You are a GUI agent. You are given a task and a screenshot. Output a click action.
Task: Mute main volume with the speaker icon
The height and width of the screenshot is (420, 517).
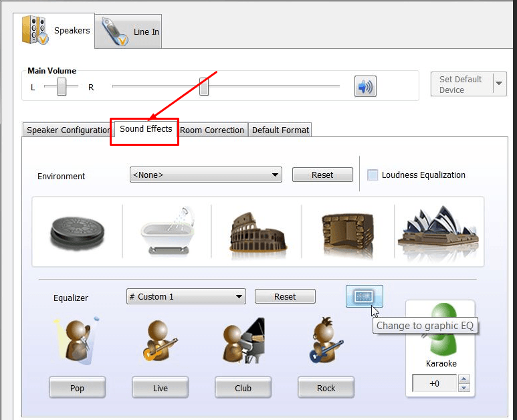click(x=365, y=86)
